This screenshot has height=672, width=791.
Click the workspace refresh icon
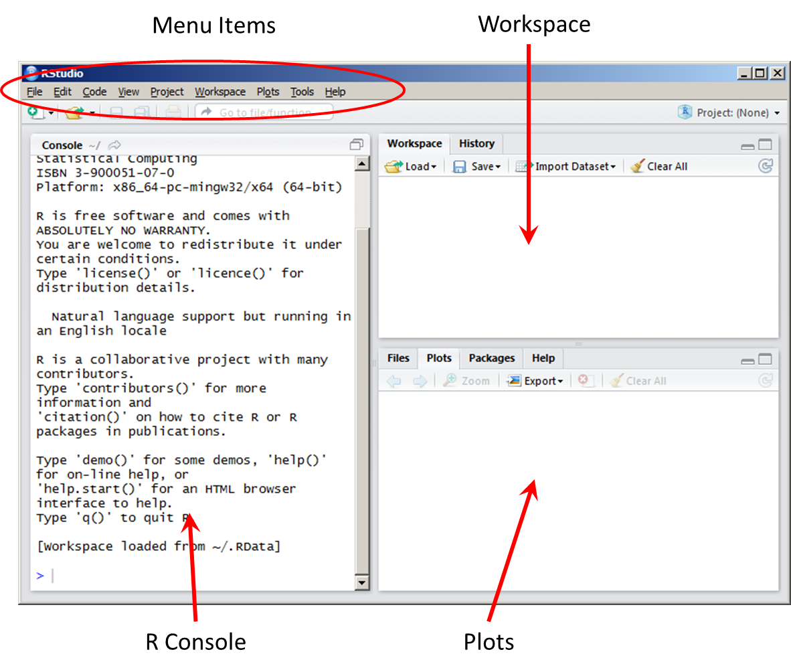766,166
